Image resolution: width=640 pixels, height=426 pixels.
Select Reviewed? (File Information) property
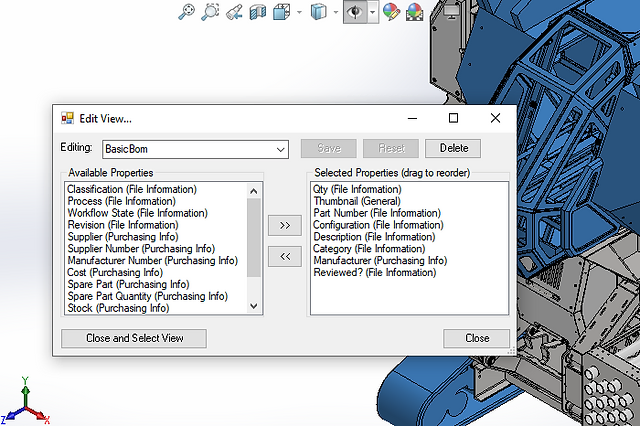[x=375, y=272]
